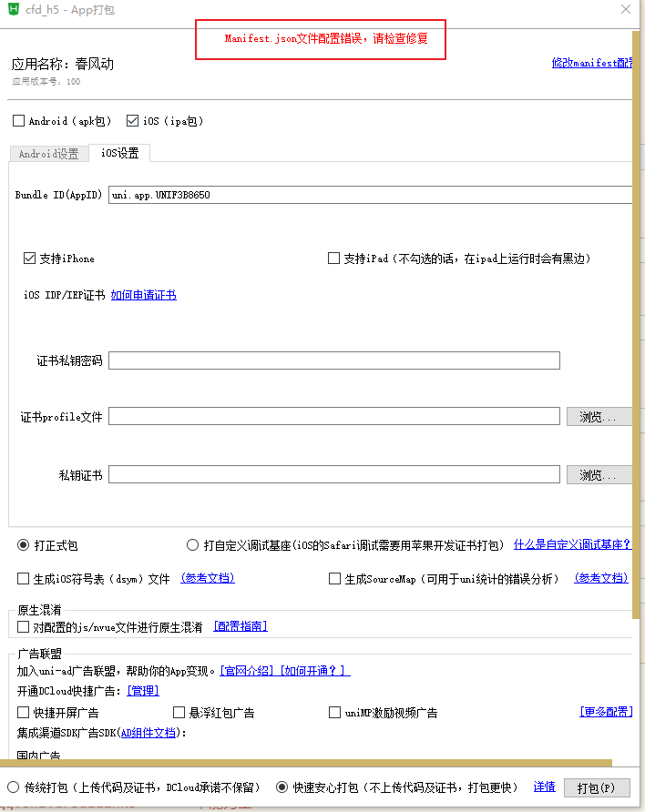Select the iOS设置 tab
The image size is (645, 812).
[119, 153]
